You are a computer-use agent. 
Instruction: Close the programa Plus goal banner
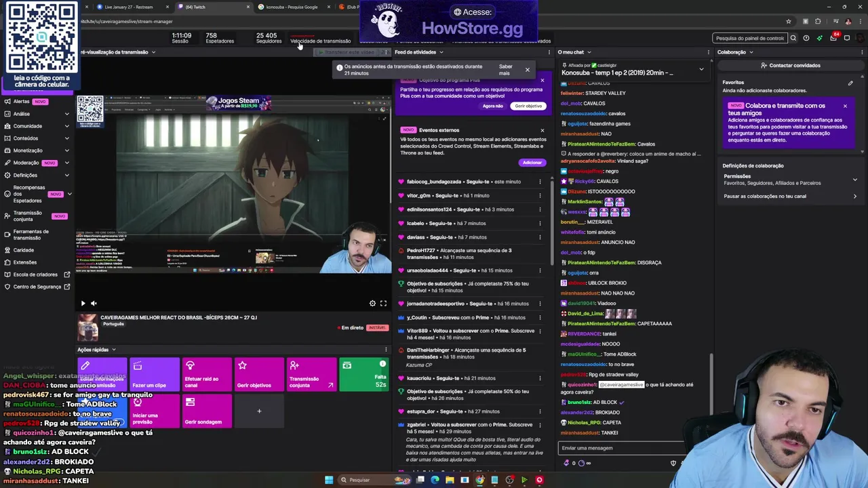coord(542,80)
